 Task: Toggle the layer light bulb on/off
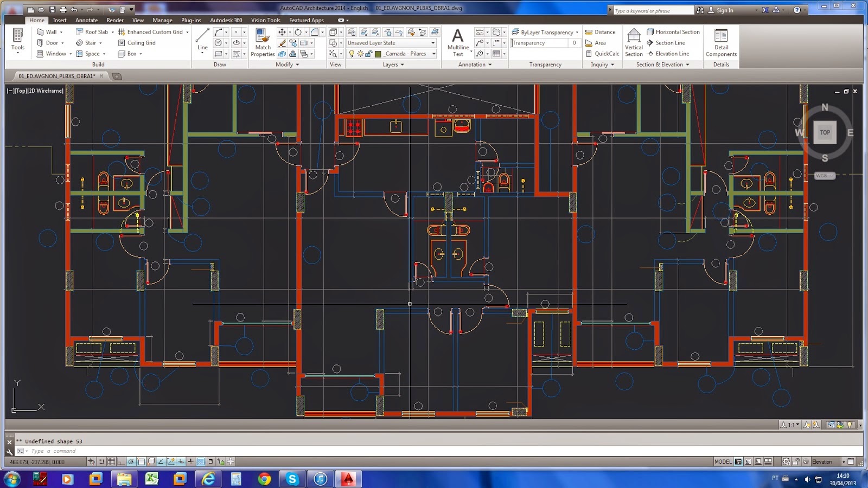[352, 54]
